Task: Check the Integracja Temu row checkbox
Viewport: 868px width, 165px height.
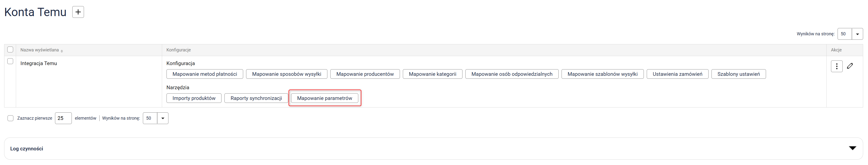Action: point(10,61)
